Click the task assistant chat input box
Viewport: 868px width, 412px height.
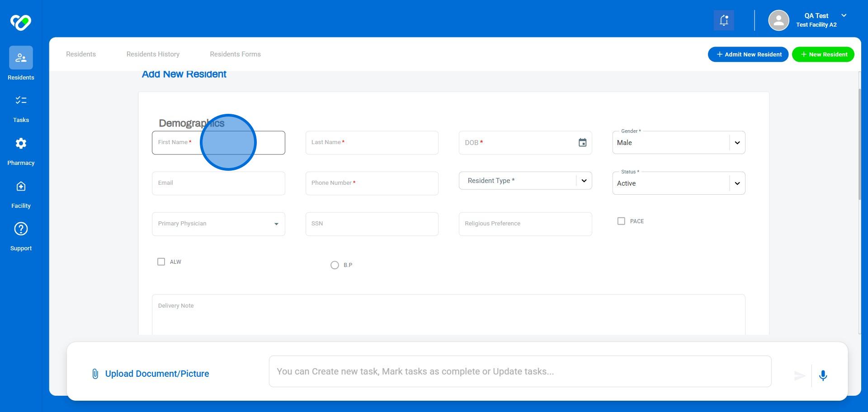pyautogui.click(x=520, y=371)
